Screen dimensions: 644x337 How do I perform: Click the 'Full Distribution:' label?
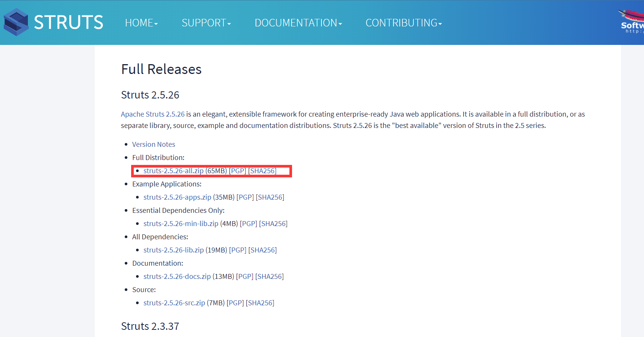click(x=158, y=157)
